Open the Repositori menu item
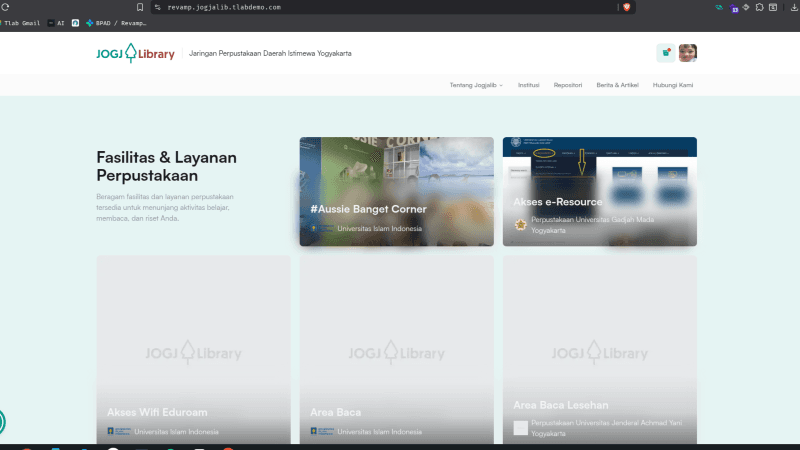The width and height of the screenshot is (800, 450). tap(567, 85)
